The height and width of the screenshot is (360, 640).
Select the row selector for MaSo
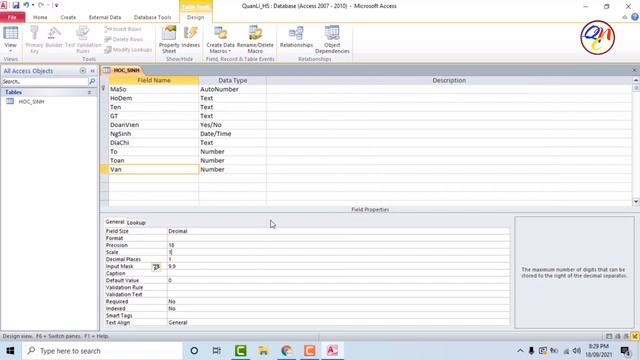tap(104, 89)
